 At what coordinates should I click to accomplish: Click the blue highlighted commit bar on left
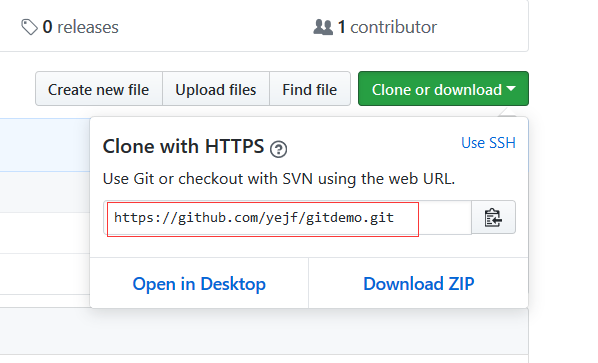pos(45,145)
